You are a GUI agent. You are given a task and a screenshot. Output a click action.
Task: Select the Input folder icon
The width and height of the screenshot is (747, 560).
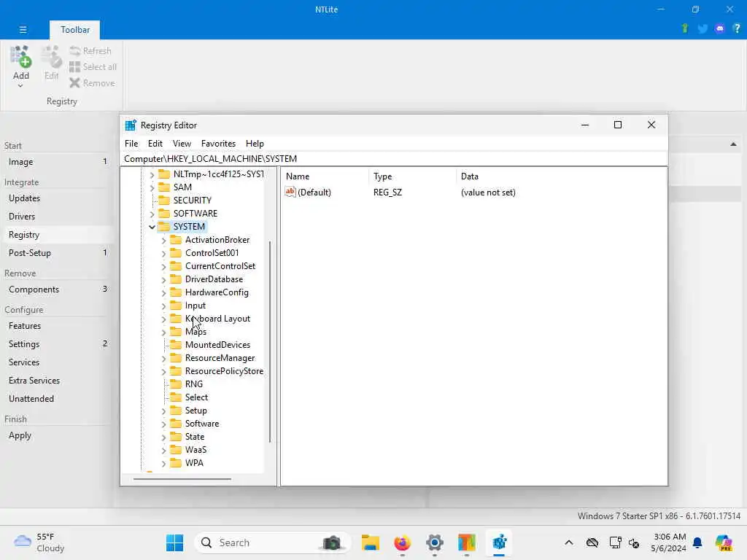[x=176, y=306]
